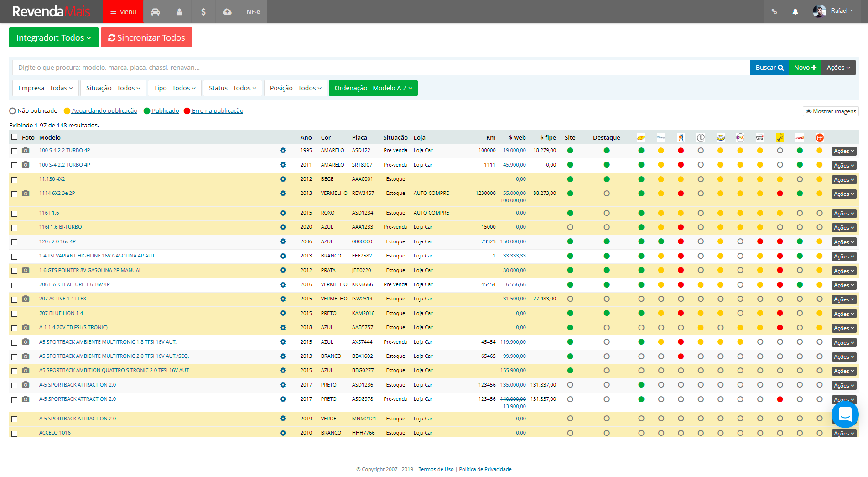The height and width of the screenshot is (477, 868).
Task: Open the notifications bell icon
Action: (x=795, y=11)
